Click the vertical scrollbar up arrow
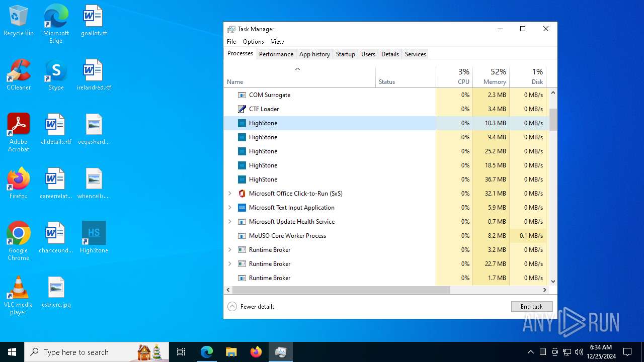644x362 pixels. tap(553, 93)
